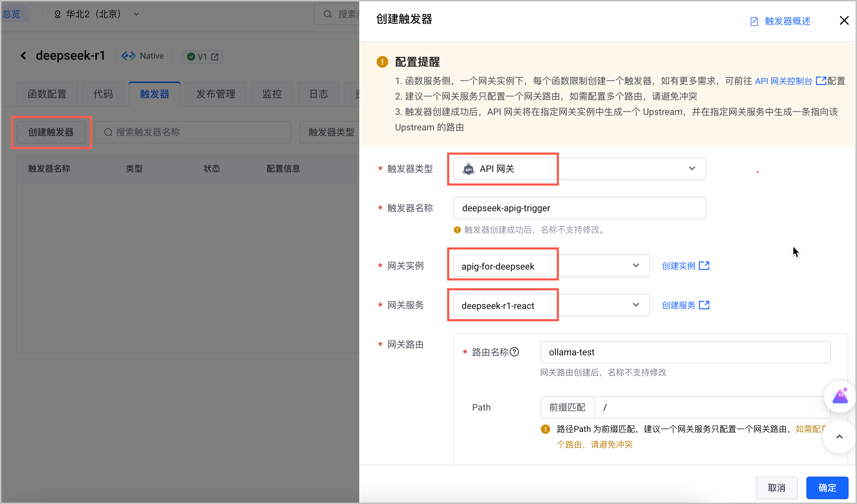This screenshot has width=857, height=504.
Task: Switch to the 监控 tab
Action: (x=272, y=94)
